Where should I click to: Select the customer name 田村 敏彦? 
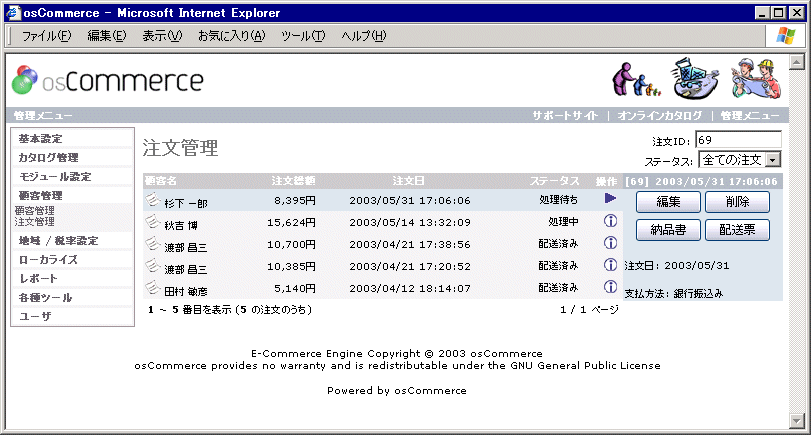pos(186,292)
